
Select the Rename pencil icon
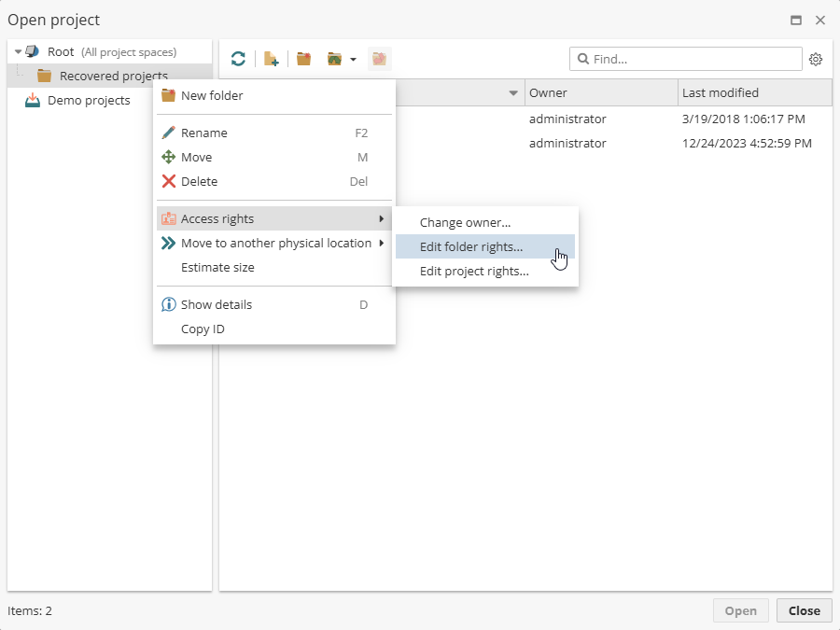pyautogui.click(x=169, y=133)
